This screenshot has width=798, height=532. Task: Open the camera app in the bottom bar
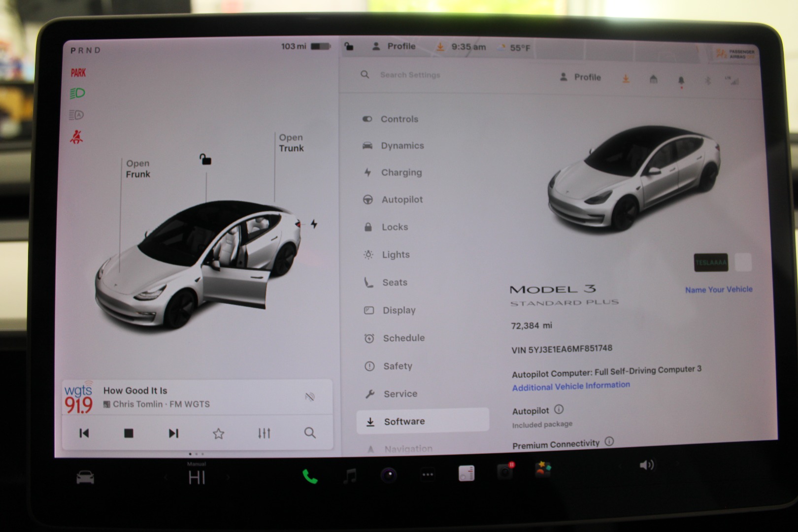point(389,475)
